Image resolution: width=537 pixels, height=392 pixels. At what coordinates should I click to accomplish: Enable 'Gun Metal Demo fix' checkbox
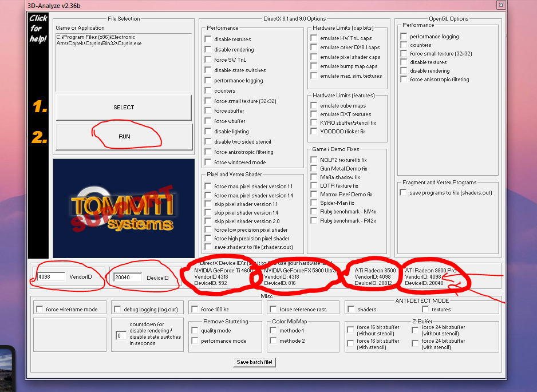[314, 168]
